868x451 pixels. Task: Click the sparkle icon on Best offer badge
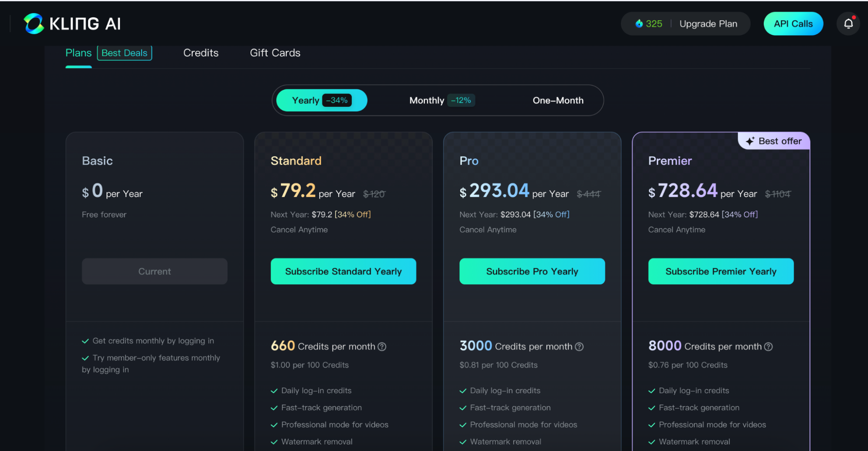tap(750, 141)
